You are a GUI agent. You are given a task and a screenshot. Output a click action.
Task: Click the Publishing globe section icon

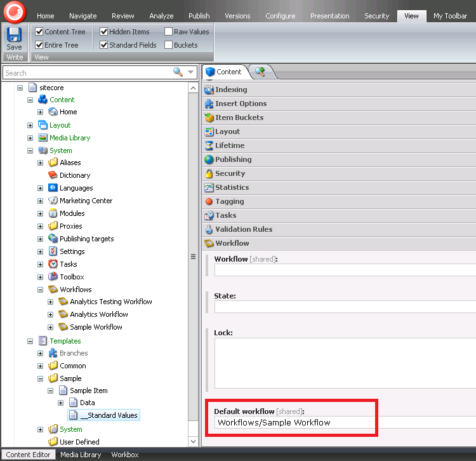[209, 159]
